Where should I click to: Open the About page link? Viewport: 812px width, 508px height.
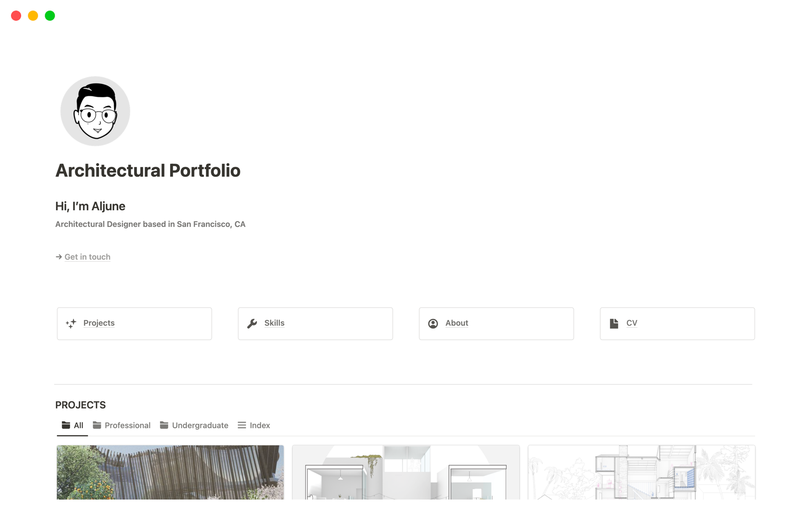457,323
